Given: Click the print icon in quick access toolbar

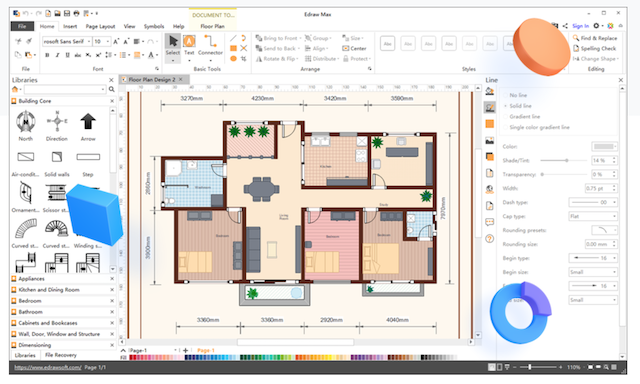Looking at the screenshot, I should [x=76, y=13].
